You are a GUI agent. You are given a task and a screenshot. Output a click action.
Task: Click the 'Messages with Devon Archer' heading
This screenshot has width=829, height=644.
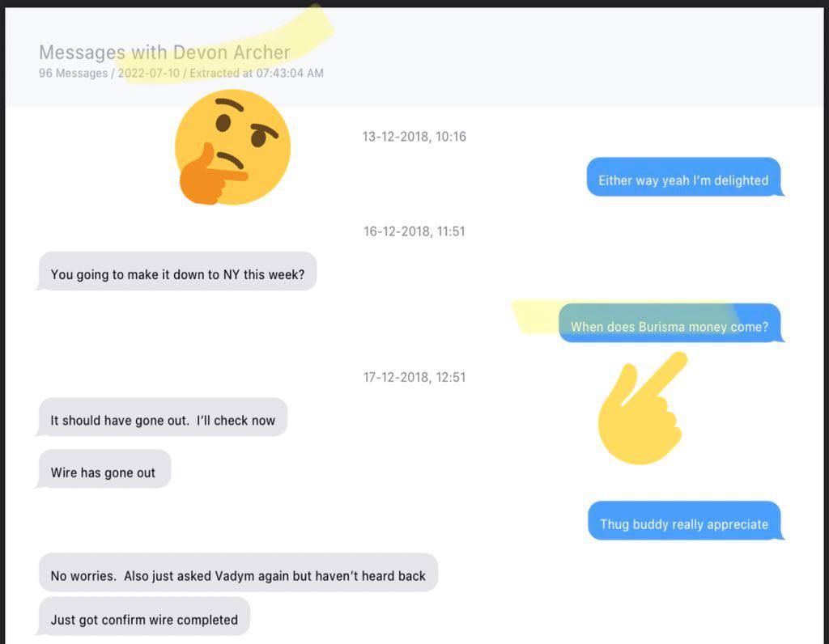click(164, 53)
